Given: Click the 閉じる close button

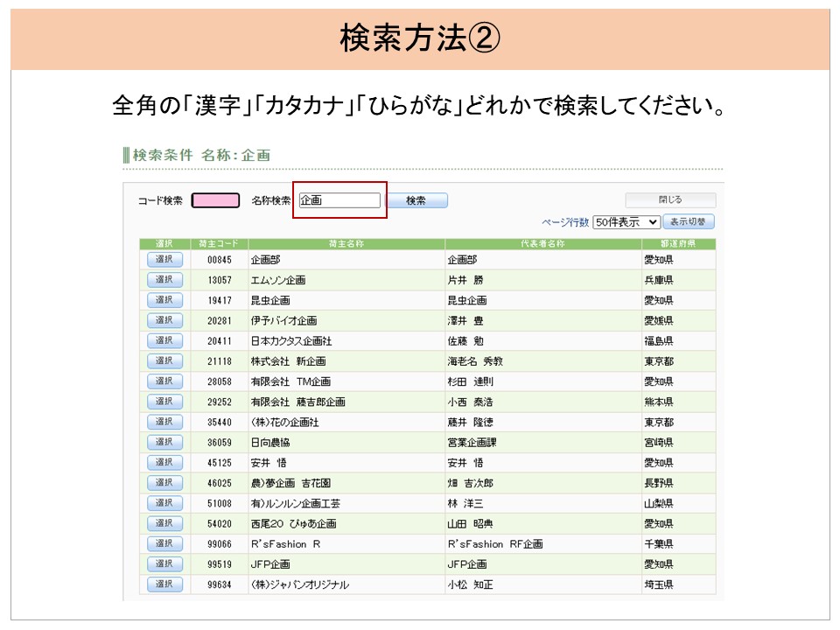Looking at the screenshot, I should point(670,199).
